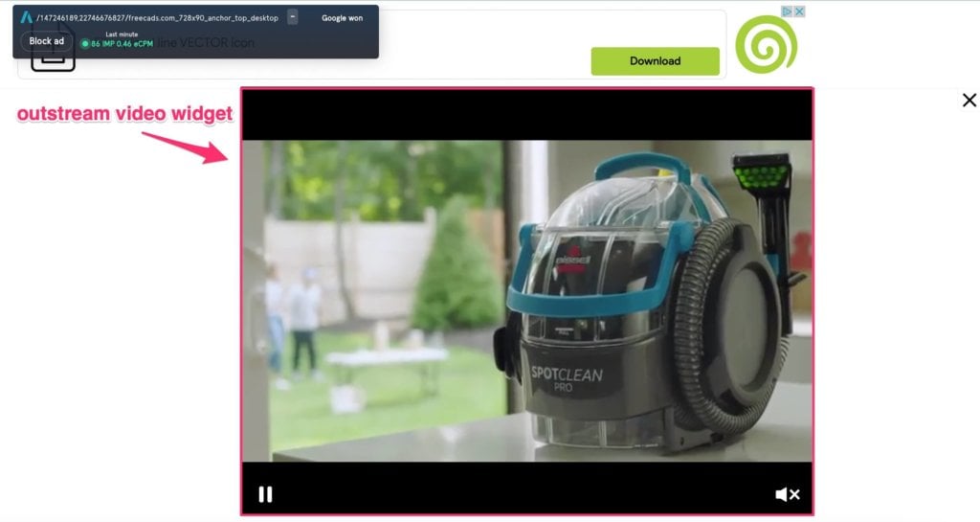Image resolution: width=980 pixels, height=522 pixels.
Task: Click the green status dot indicator
Action: pyautogui.click(x=85, y=44)
